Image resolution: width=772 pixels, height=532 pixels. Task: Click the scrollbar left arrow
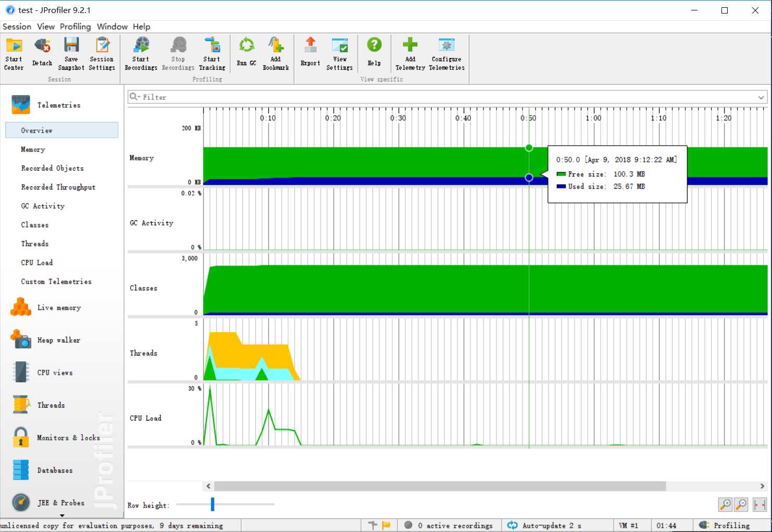click(208, 486)
